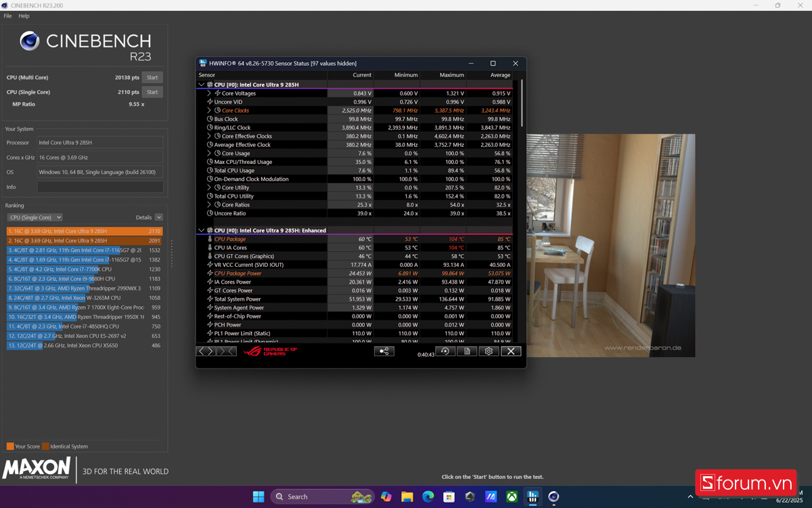Open Windows Start menu

[258, 496]
